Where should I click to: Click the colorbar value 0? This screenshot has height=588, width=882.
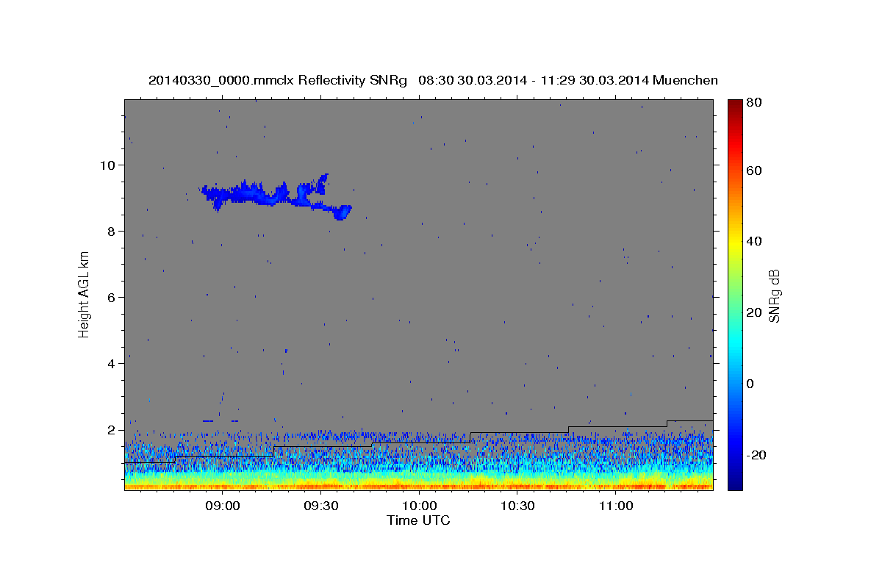(x=750, y=384)
